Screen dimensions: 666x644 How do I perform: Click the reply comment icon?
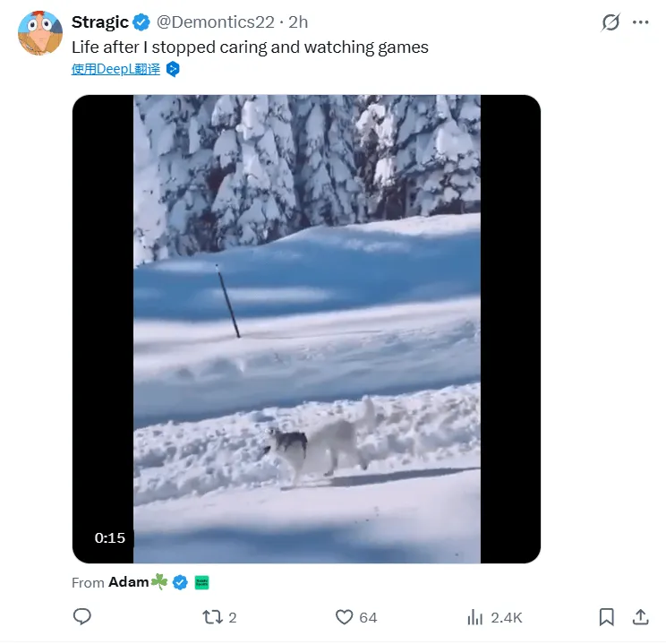[x=82, y=617]
